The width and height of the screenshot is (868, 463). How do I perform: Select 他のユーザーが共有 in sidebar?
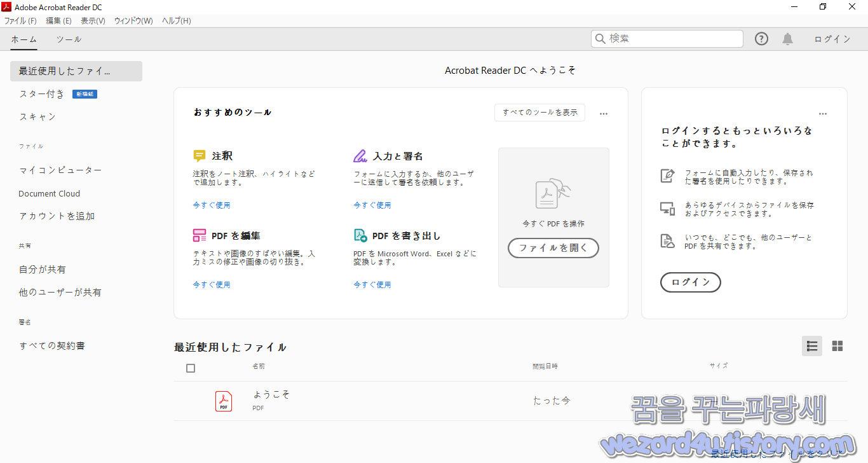(x=60, y=293)
